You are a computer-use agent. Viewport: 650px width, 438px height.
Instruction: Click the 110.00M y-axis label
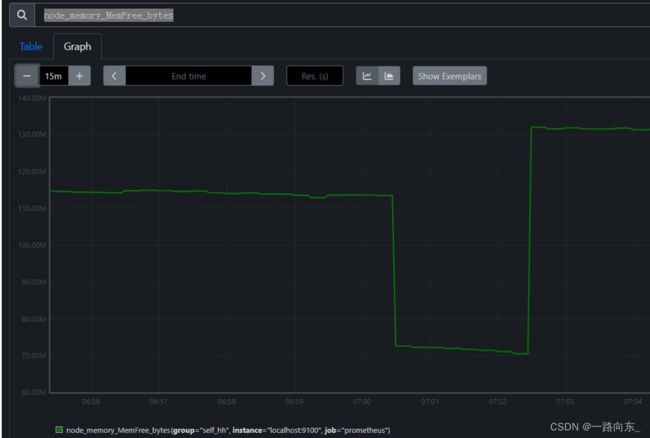click(32, 208)
